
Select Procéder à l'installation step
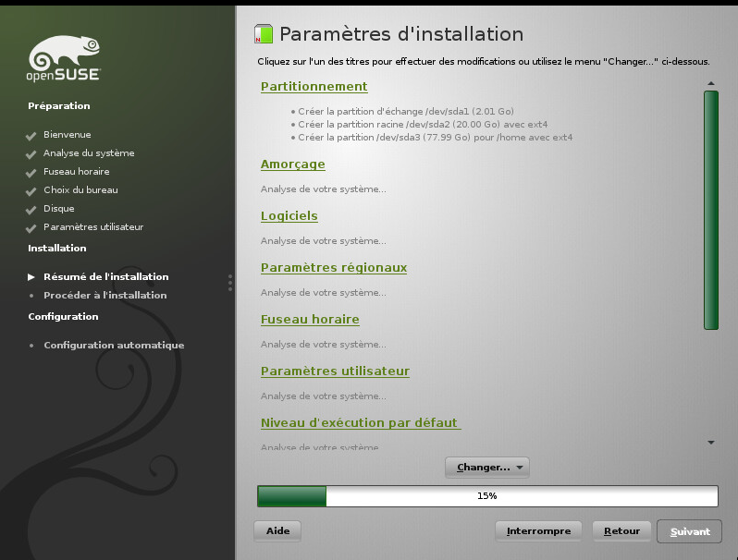point(105,296)
